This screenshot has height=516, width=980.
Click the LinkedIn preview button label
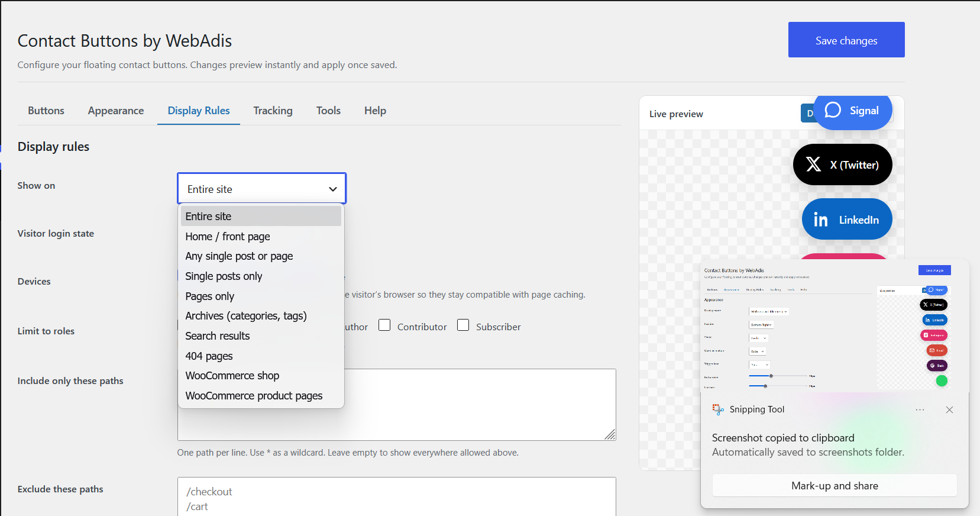859,220
